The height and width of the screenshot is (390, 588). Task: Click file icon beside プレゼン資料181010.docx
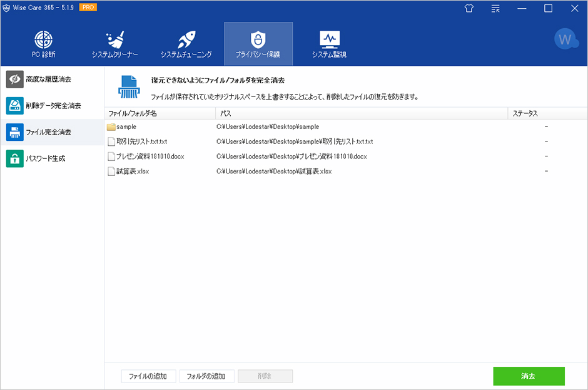[111, 156]
